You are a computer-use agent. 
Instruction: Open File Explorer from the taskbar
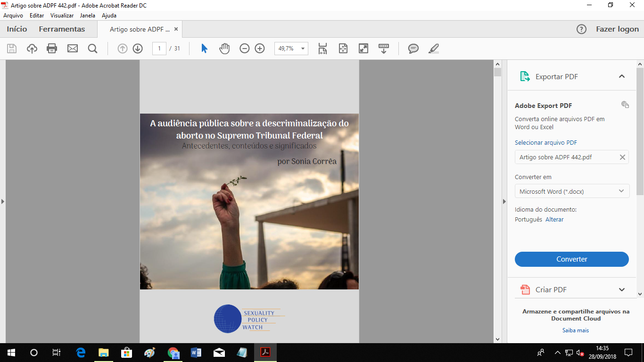[103, 353]
